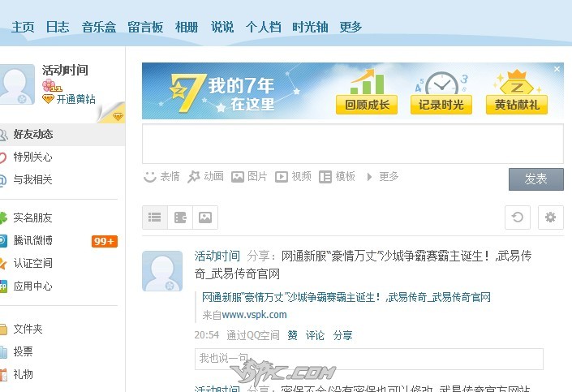Open the 日志 tab
572x392 pixels.
(x=58, y=27)
